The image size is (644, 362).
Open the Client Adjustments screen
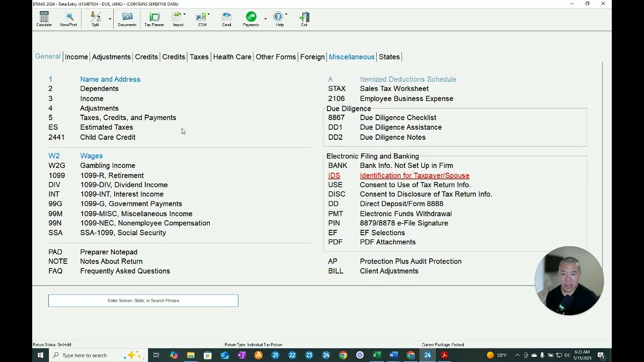coord(389,271)
